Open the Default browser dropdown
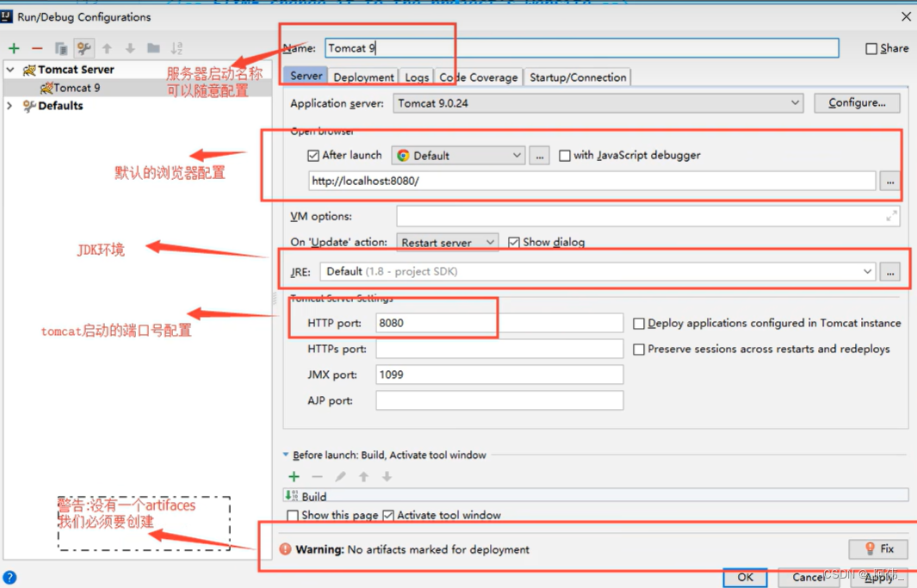Screen dimensions: 917x588 coord(458,156)
